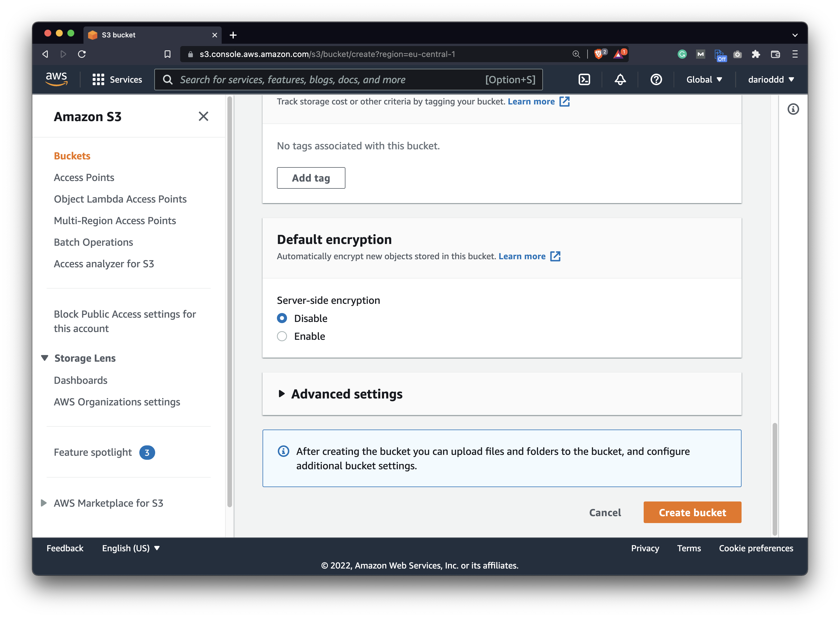
Task: Open the Global region dropdown
Action: click(704, 79)
